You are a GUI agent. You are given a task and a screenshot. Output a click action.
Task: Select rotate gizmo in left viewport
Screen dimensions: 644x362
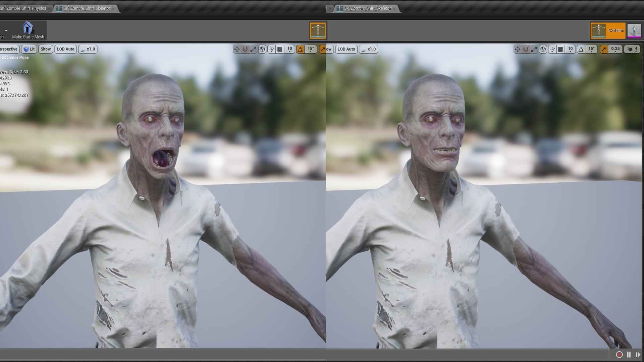(245, 49)
